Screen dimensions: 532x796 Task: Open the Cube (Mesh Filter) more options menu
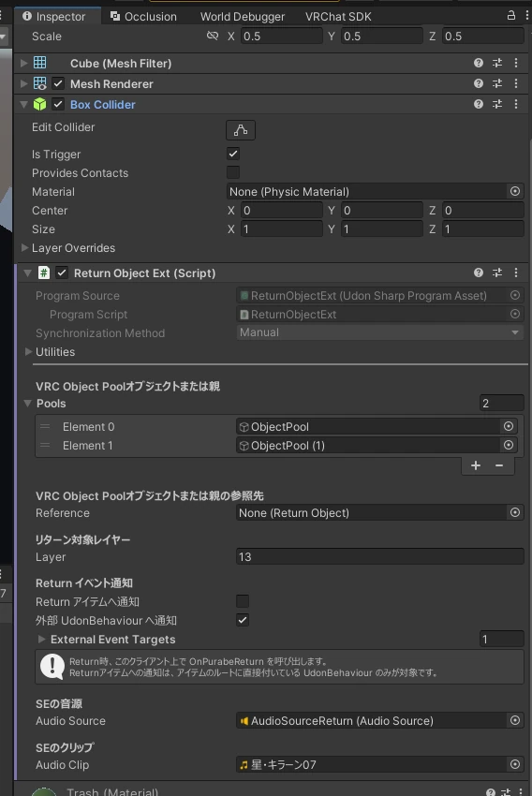(x=516, y=63)
